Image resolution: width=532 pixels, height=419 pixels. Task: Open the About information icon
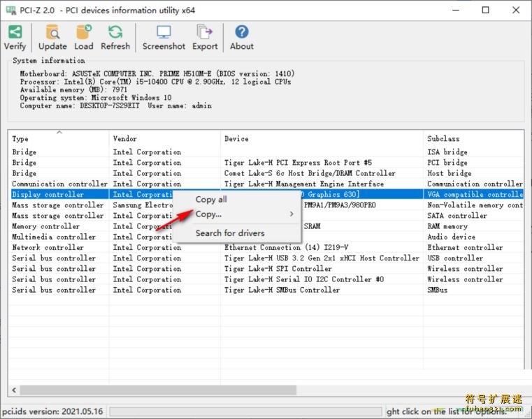coord(242,32)
